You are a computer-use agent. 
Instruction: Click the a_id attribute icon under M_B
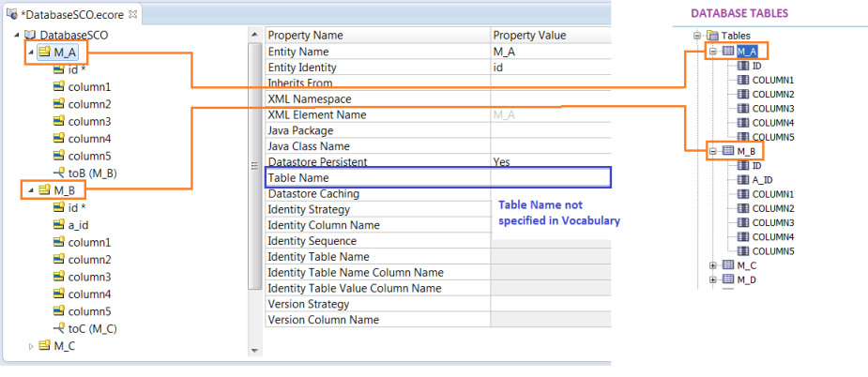(59, 225)
